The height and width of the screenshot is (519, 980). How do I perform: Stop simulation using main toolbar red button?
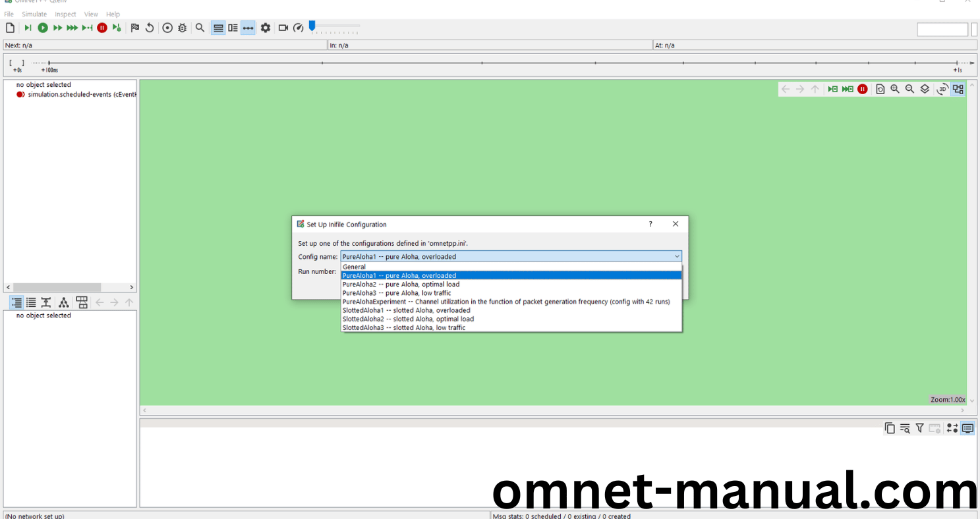tap(102, 28)
